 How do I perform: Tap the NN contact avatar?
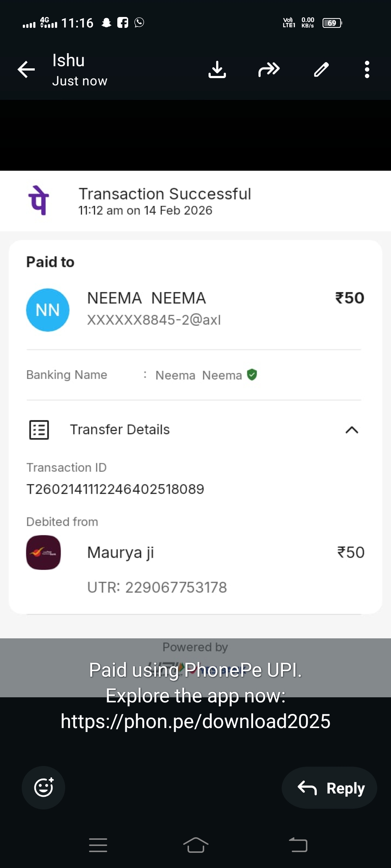(48, 310)
